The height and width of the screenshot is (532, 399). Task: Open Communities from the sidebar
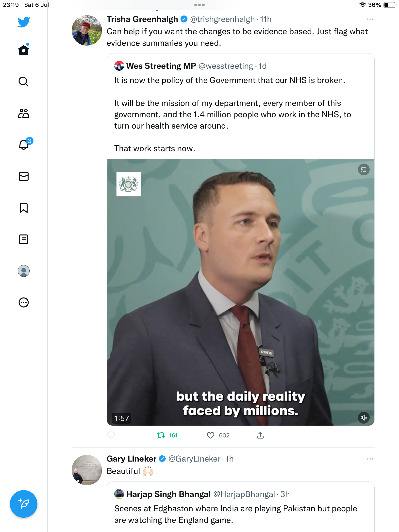(24, 113)
